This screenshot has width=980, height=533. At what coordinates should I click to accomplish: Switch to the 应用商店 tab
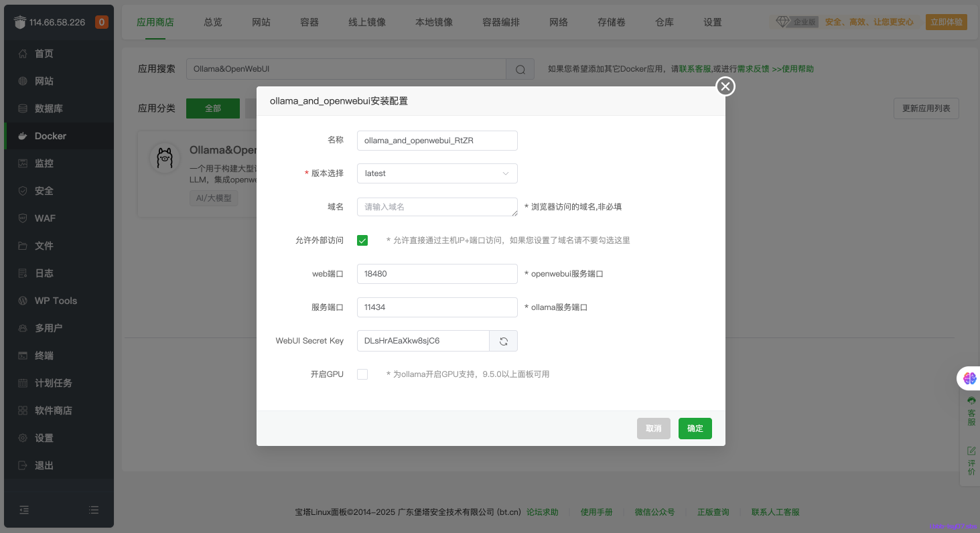[x=155, y=22]
